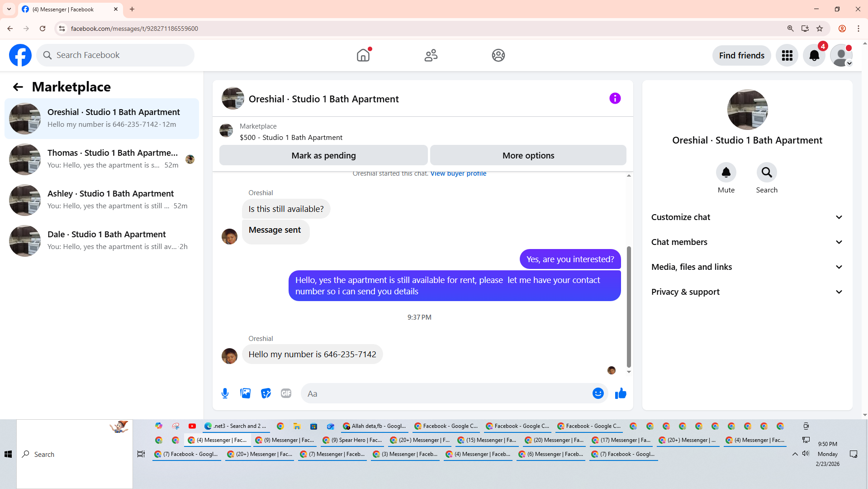Switch to Allah deta,fb Google taskbar window
The width and height of the screenshot is (868, 489).
click(375, 426)
